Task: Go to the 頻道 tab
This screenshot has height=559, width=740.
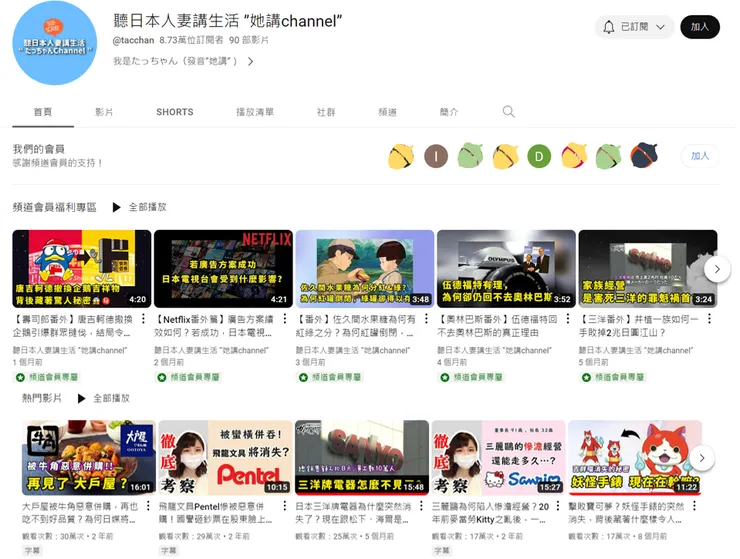Action: [387, 112]
